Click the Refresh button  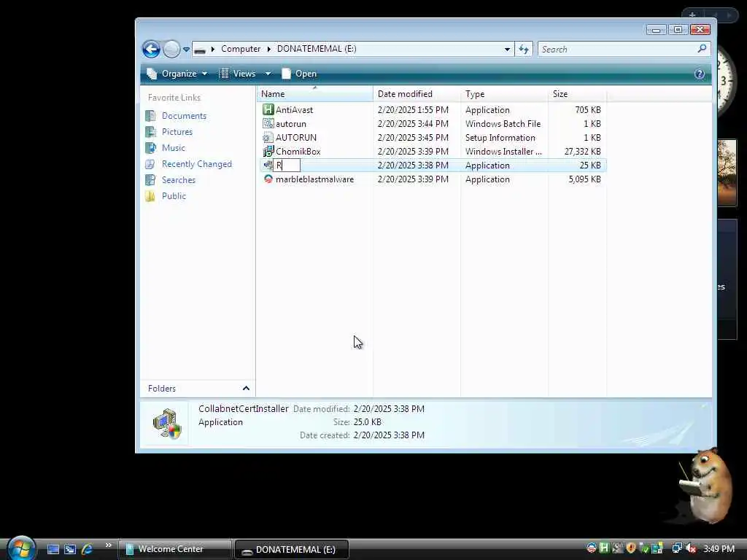[x=524, y=49]
